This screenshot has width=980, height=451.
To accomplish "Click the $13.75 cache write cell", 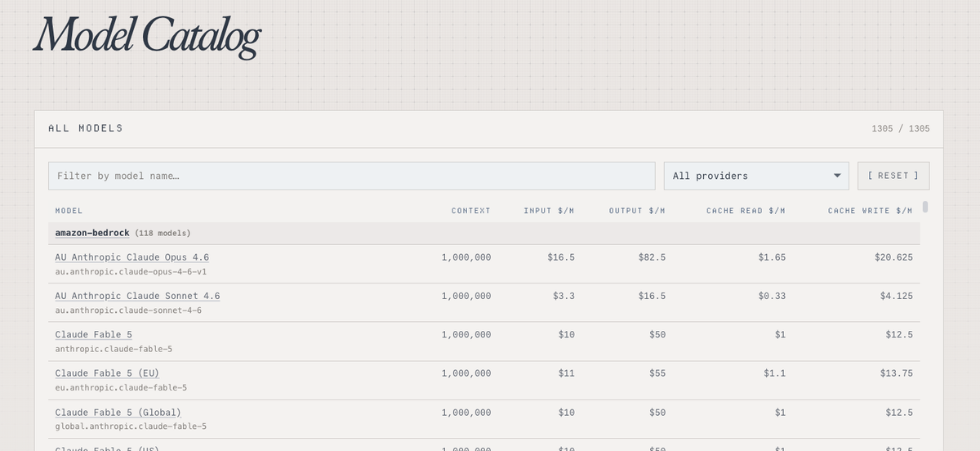I will 897,373.
